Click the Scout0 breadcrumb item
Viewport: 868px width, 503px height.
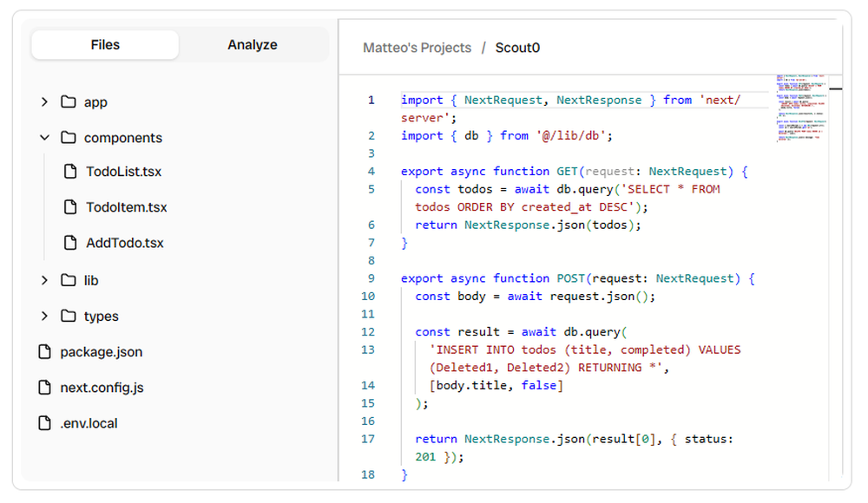tap(517, 48)
